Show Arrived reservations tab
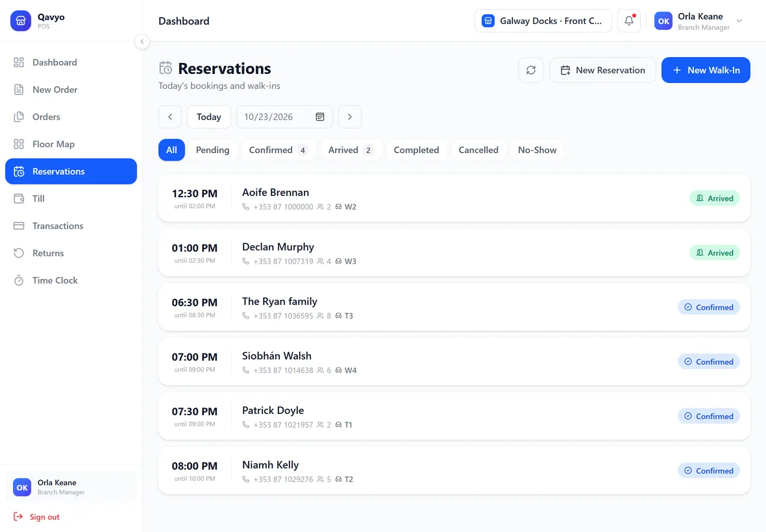Image resolution: width=766 pixels, height=532 pixels. coord(351,150)
